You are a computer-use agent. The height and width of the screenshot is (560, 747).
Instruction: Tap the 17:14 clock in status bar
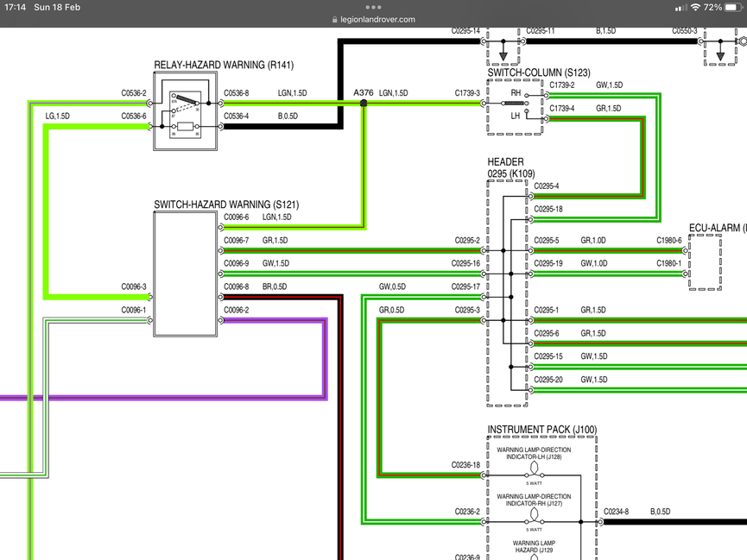(x=15, y=7)
